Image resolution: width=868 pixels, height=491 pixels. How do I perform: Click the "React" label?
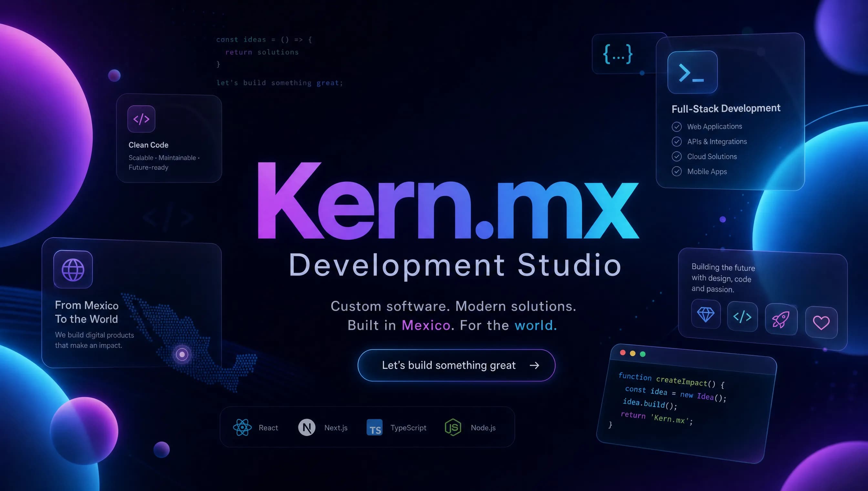268,428
